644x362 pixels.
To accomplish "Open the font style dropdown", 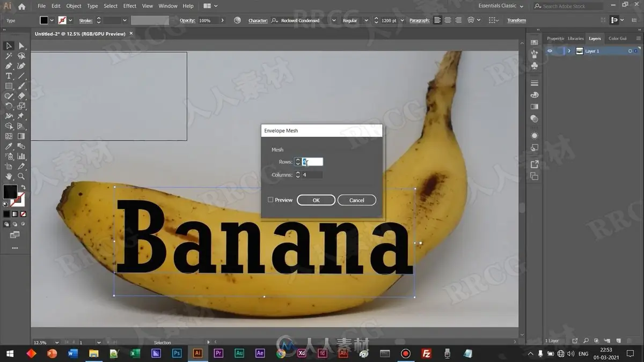I will [366, 20].
